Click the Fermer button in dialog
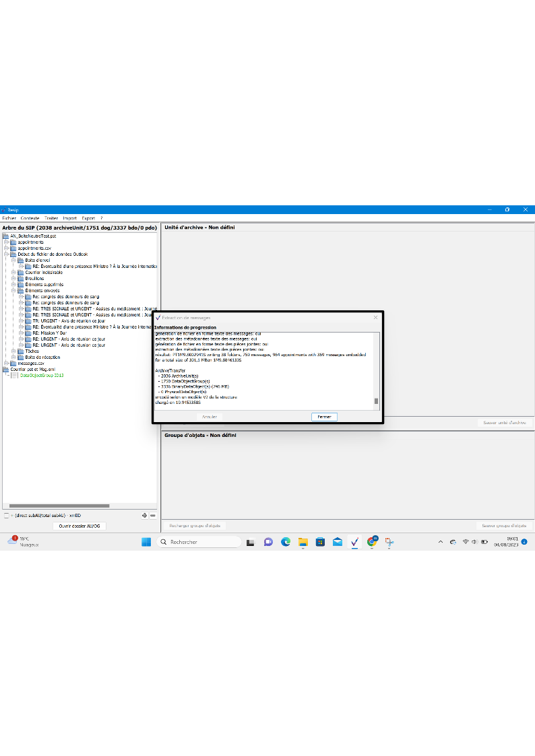This screenshot has height=756, width=535. point(324,417)
